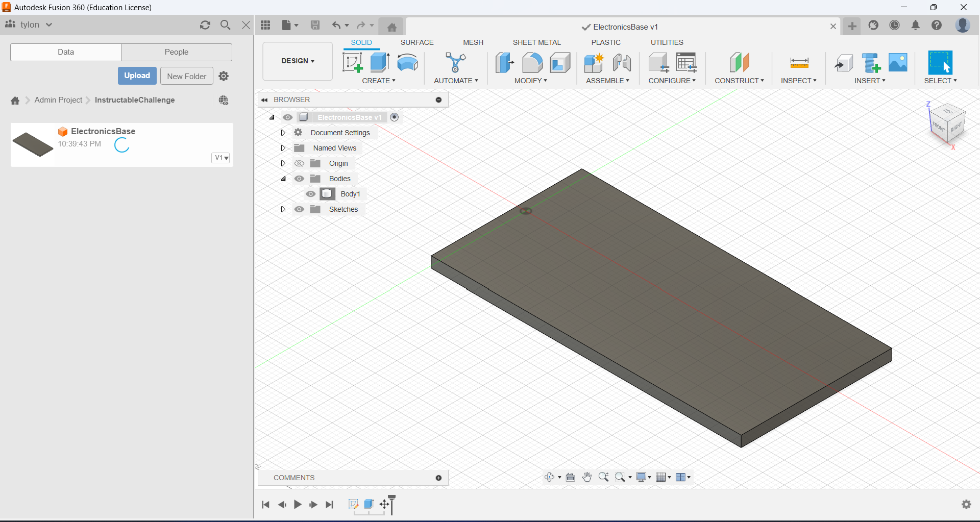The width and height of the screenshot is (980, 522).
Task: Refresh the data panel
Action: (x=205, y=25)
